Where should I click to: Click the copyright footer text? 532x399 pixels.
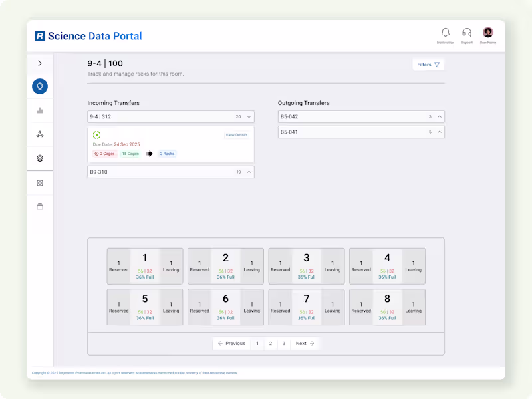coord(134,373)
